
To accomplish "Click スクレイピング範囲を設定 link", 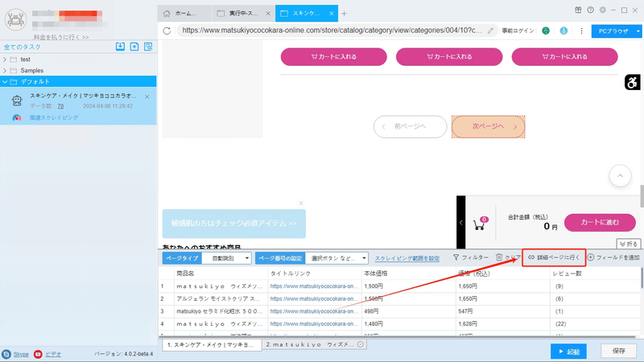I will click(407, 258).
